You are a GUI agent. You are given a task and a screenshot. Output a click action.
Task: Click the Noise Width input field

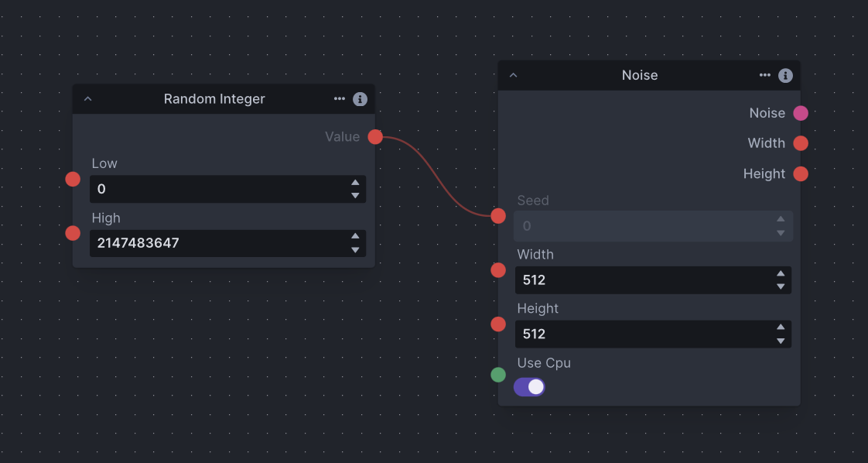coord(642,280)
